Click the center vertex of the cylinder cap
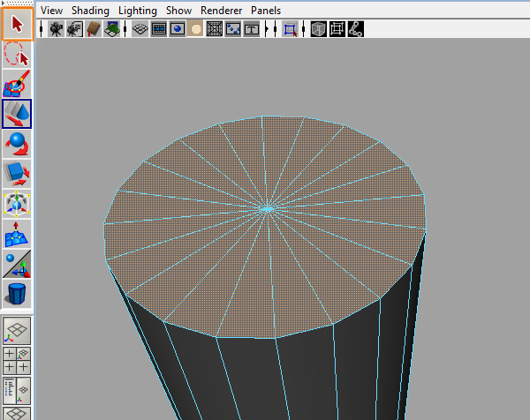Image resolution: width=530 pixels, height=420 pixels. click(x=268, y=209)
